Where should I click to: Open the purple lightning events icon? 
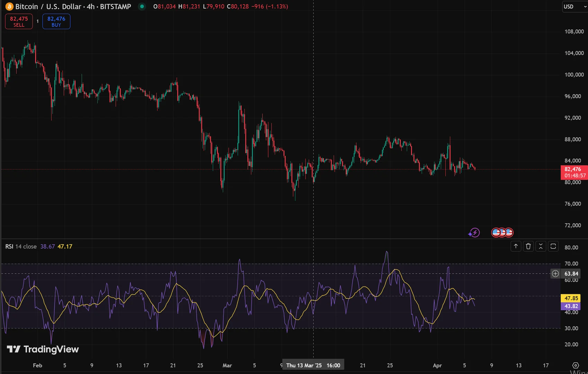pyautogui.click(x=474, y=233)
